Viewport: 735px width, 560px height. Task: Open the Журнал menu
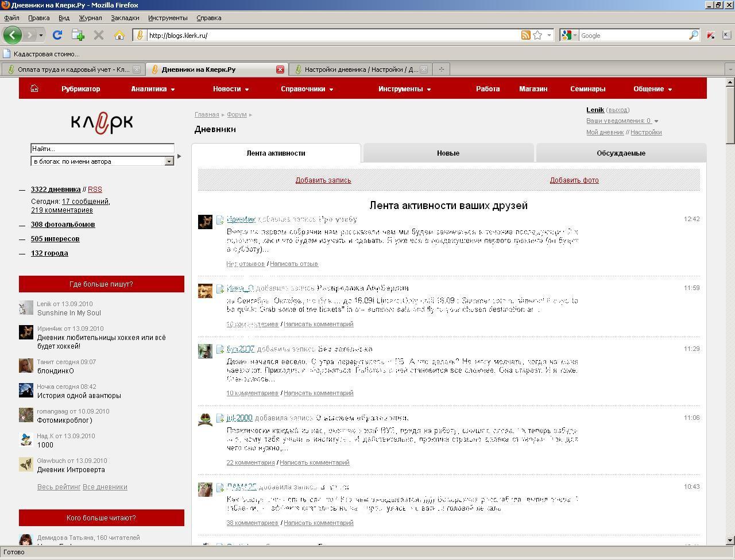(90, 18)
